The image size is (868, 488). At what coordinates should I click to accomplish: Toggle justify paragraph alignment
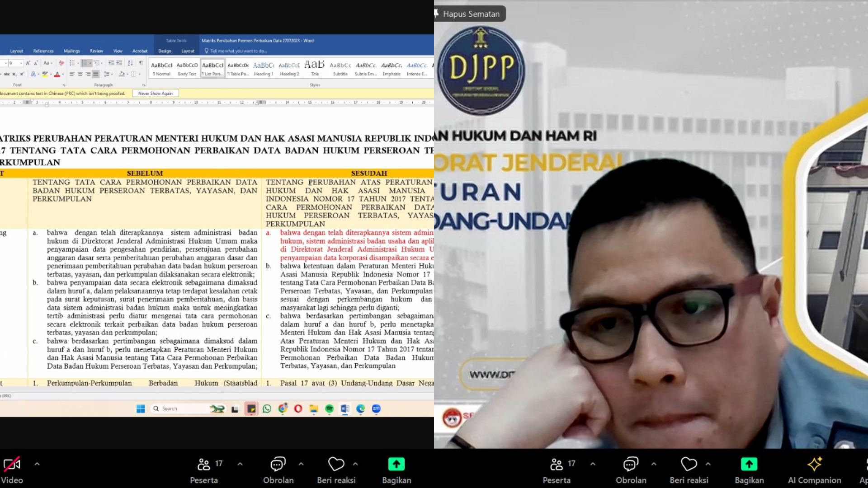(95, 74)
